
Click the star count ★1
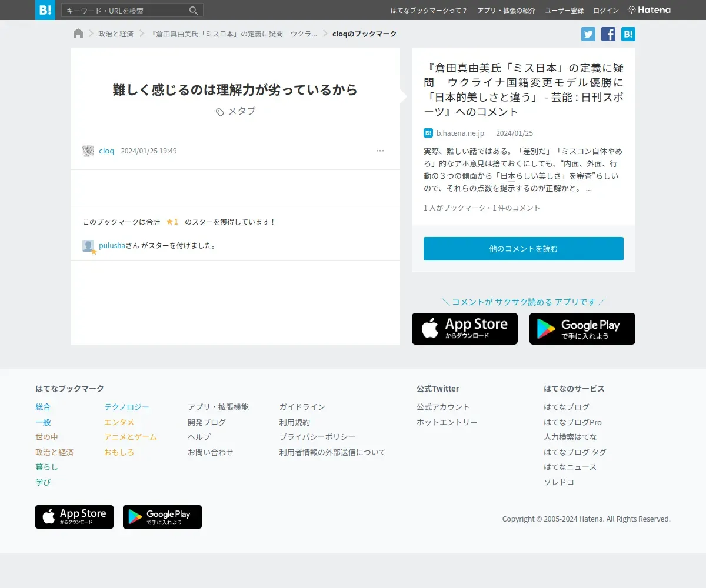pyautogui.click(x=172, y=222)
